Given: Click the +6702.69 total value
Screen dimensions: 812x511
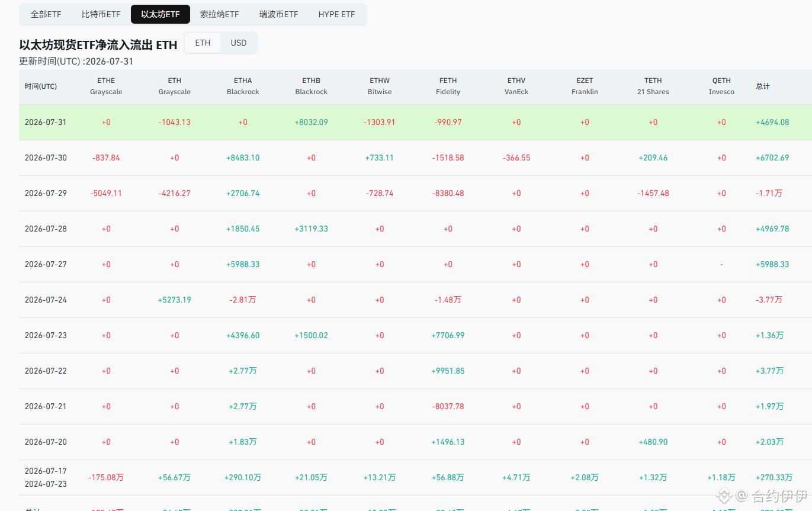Looking at the screenshot, I should (x=772, y=158).
